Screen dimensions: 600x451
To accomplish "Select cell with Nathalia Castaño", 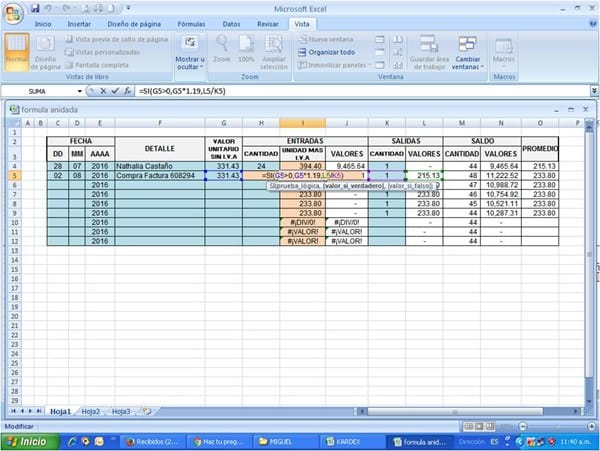I will click(160, 166).
